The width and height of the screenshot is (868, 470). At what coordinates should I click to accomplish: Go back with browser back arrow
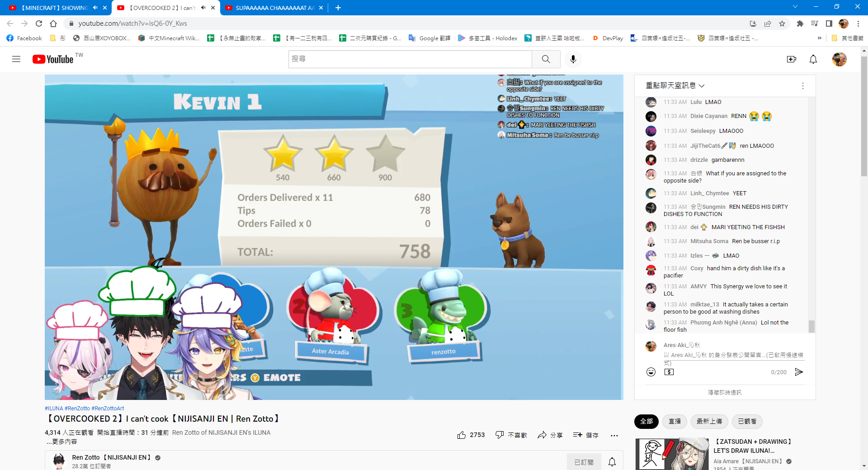pos(10,23)
